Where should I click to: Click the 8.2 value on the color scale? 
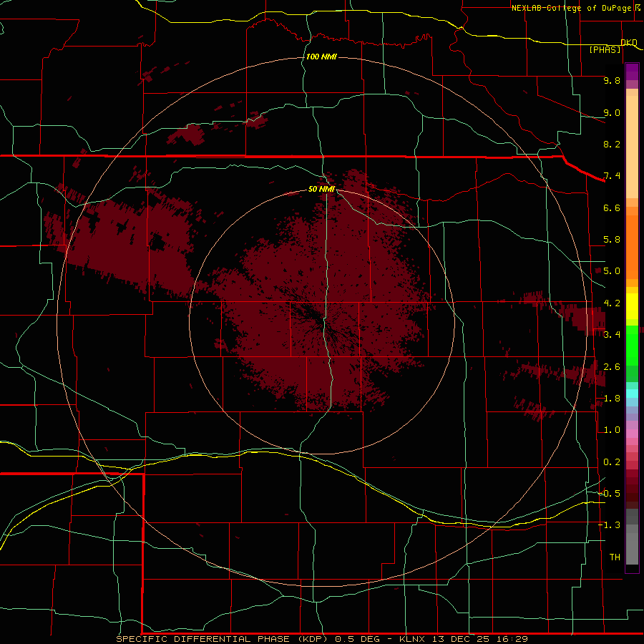pos(612,144)
